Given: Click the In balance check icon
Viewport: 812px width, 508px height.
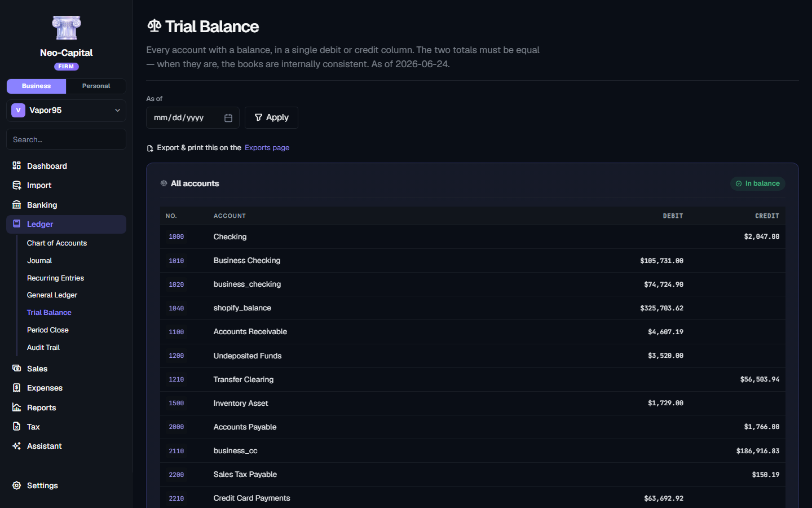Looking at the screenshot, I should click(x=739, y=183).
